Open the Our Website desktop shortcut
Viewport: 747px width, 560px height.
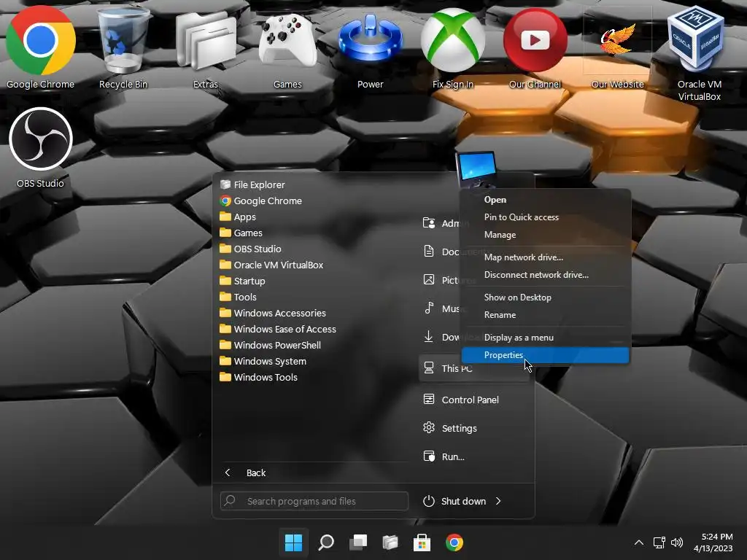click(x=617, y=47)
